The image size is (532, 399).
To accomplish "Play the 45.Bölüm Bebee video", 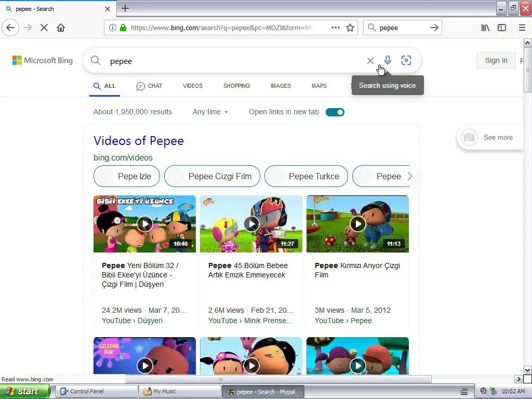I will coord(251,224).
